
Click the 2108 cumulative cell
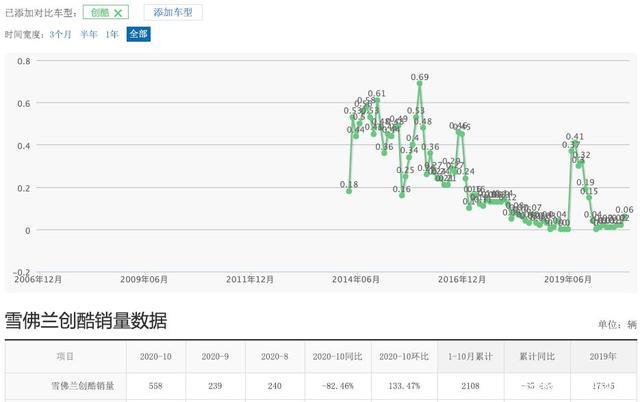tap(470, 386)
